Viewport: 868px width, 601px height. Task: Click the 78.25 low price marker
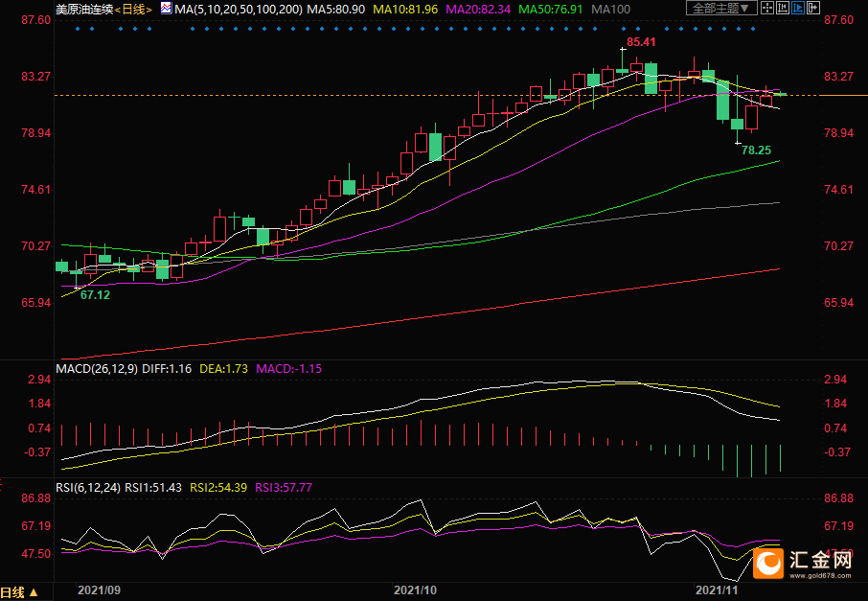pos(756,150)
